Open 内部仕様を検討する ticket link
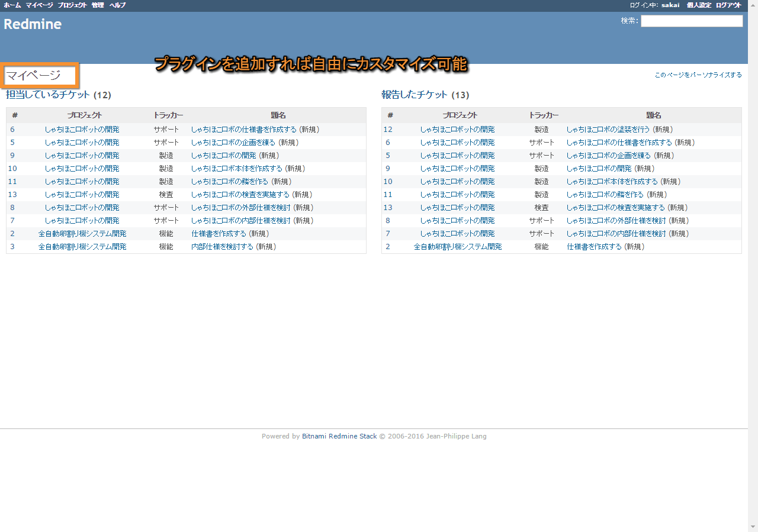The width and height of the screenshot is (758, 532). point(222,247)
